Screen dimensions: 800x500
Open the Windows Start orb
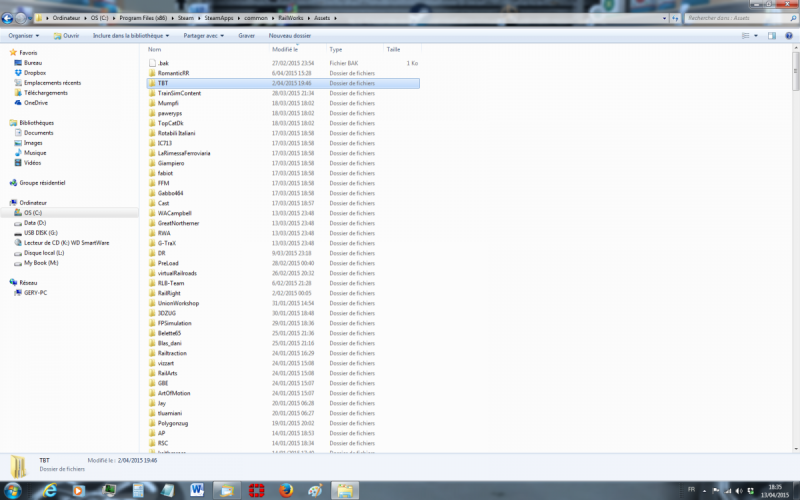click(x=12, y=490)
